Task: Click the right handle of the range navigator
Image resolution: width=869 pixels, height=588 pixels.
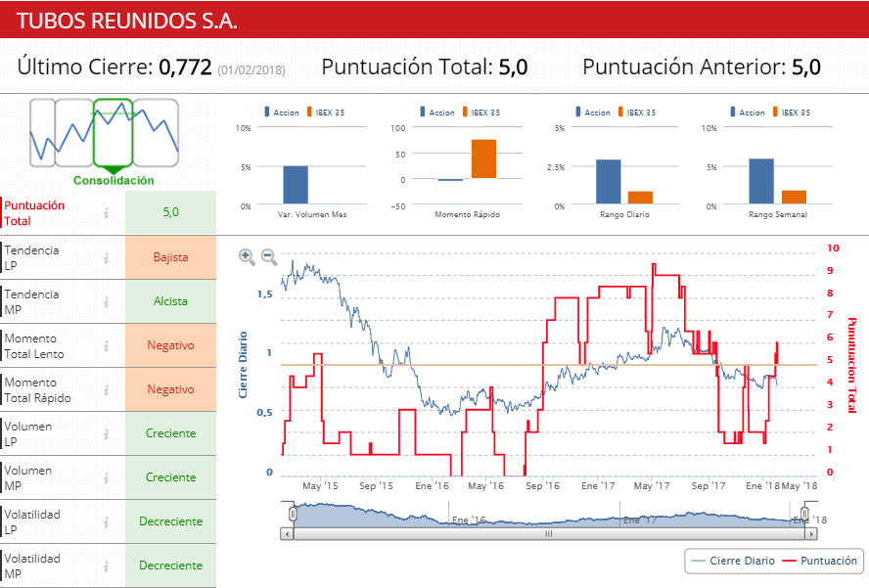Action: pos(804,514)
